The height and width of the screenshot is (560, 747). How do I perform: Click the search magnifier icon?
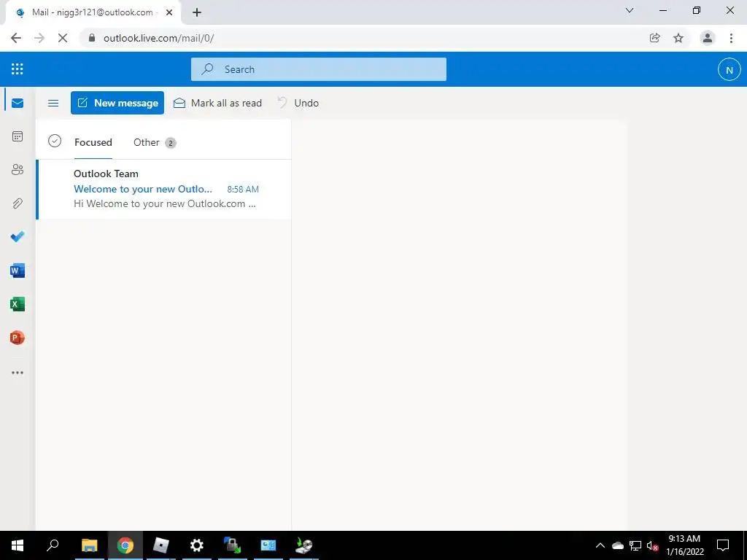[x=207, y=69]
